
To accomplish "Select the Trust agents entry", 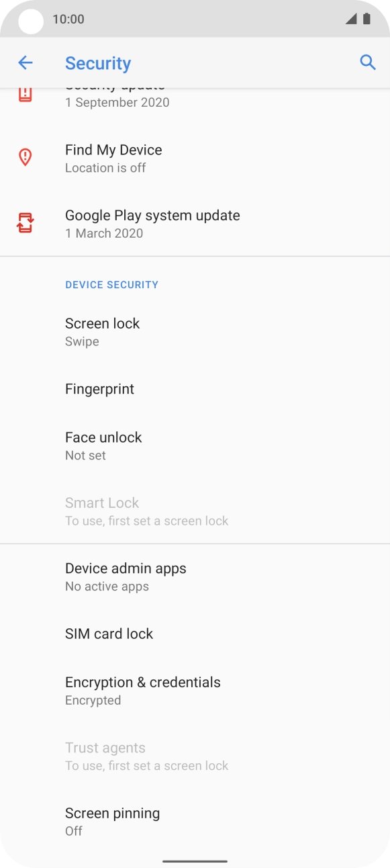I will (105, 755).
